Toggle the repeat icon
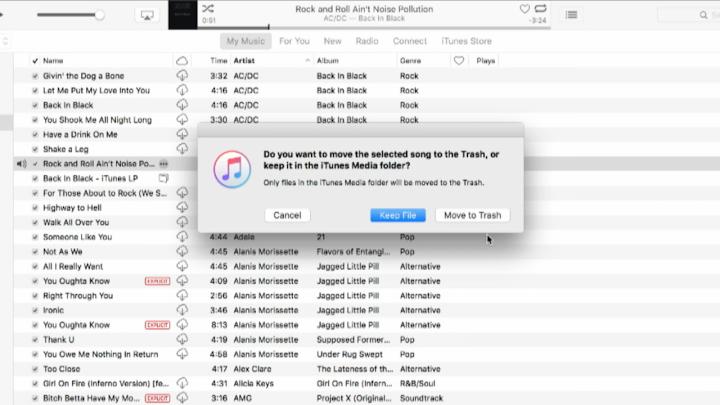 pos(540,8)
